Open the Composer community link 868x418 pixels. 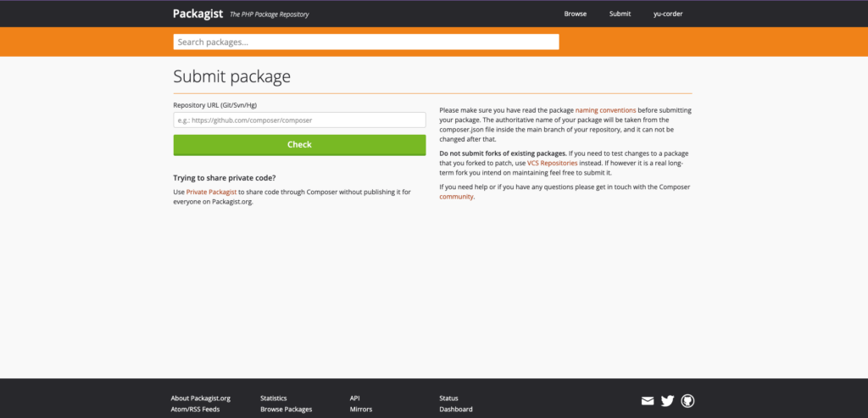(457, 197)
